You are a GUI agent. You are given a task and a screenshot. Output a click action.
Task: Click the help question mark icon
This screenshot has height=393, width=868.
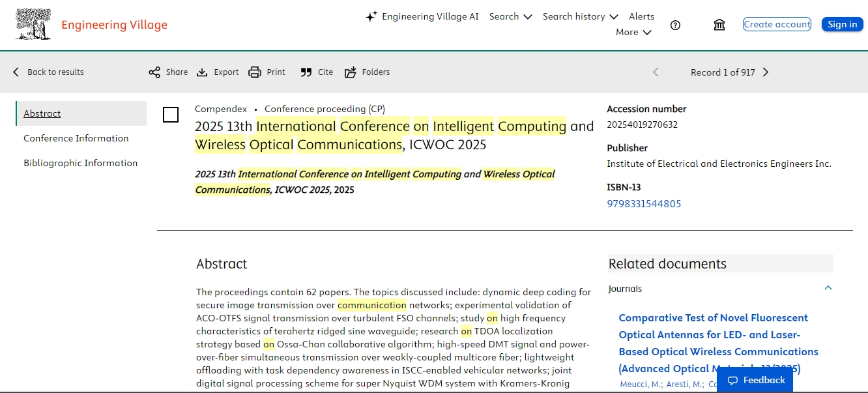(x=675, y=25)
